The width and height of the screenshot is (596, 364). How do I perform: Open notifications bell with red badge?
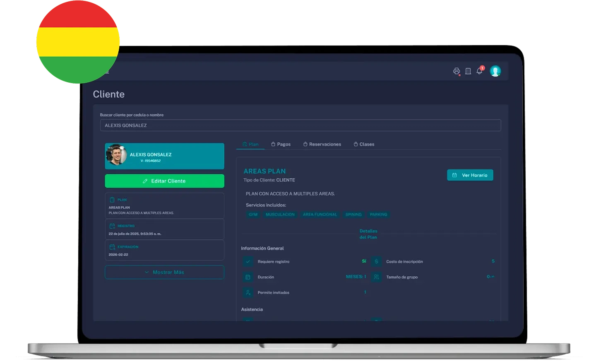click(x=479, y=71)
